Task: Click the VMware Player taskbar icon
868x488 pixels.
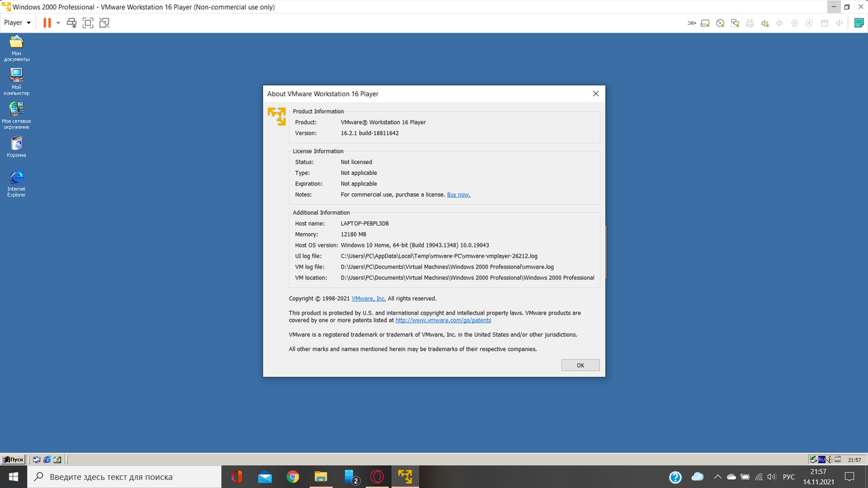Action: [405, 476]
